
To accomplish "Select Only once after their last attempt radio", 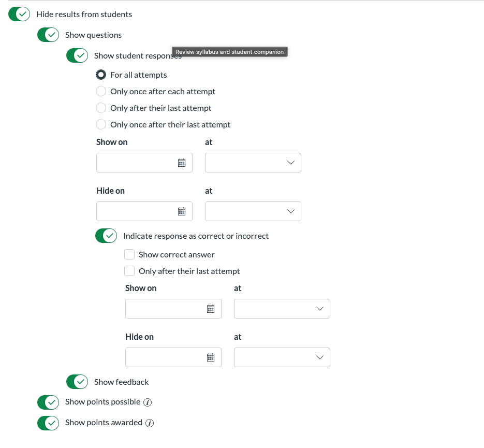I will (x=101, y=124).
